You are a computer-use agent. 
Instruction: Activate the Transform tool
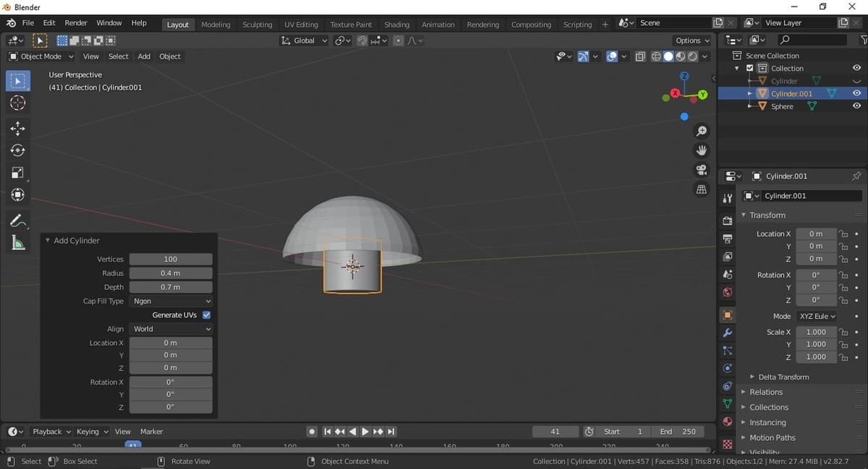(x=18, y=194)
